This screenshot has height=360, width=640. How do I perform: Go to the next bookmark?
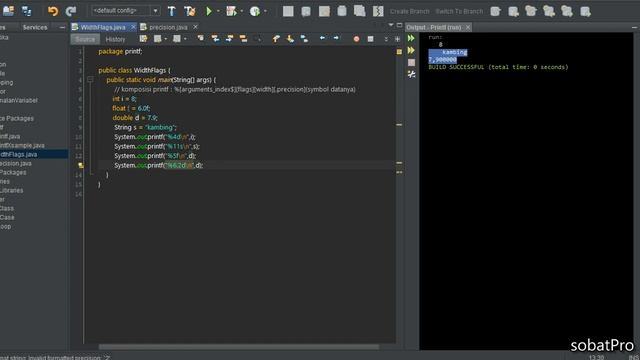click(x=290, y=38)
